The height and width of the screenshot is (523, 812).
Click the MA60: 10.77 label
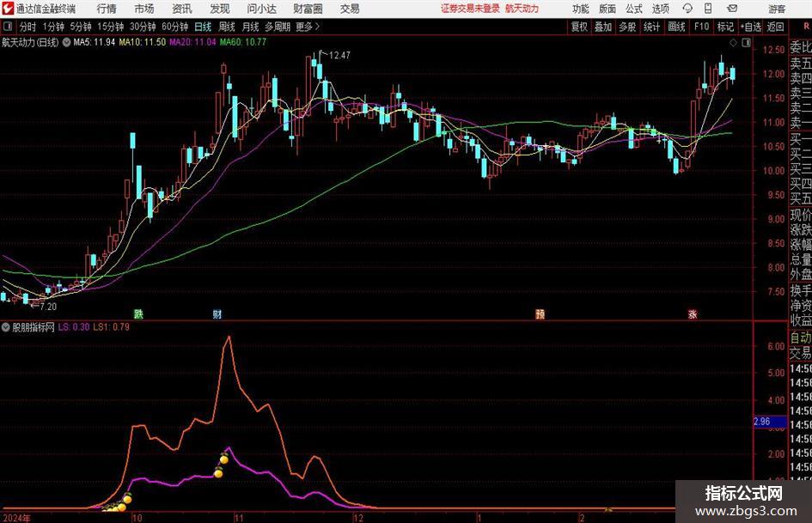[243, 42]
